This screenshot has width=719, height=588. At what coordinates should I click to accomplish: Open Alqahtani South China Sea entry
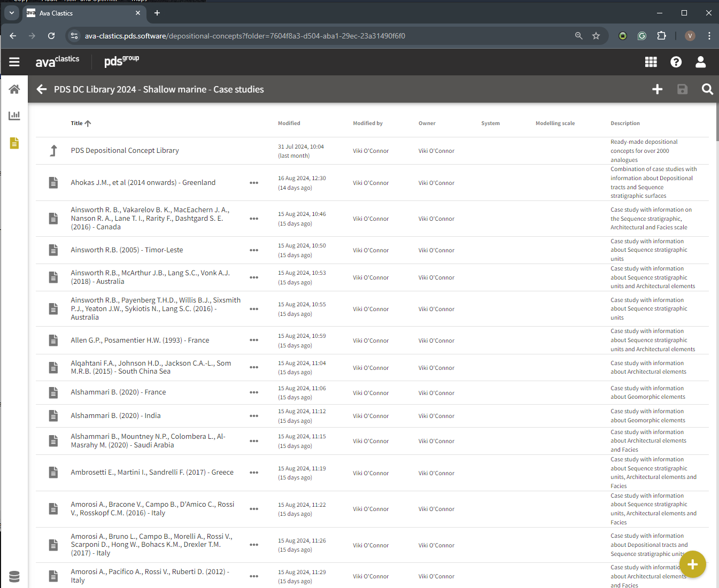point(151,367)
